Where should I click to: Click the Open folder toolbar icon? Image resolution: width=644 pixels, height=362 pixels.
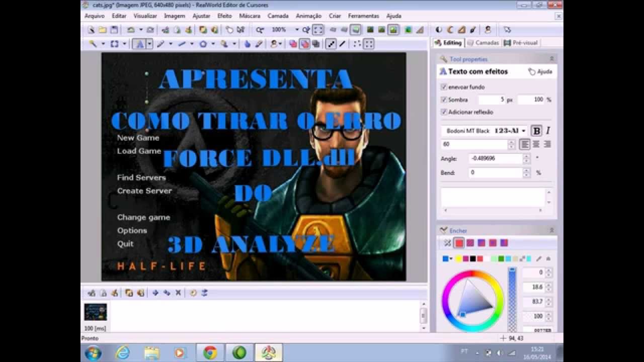(103, 30)
